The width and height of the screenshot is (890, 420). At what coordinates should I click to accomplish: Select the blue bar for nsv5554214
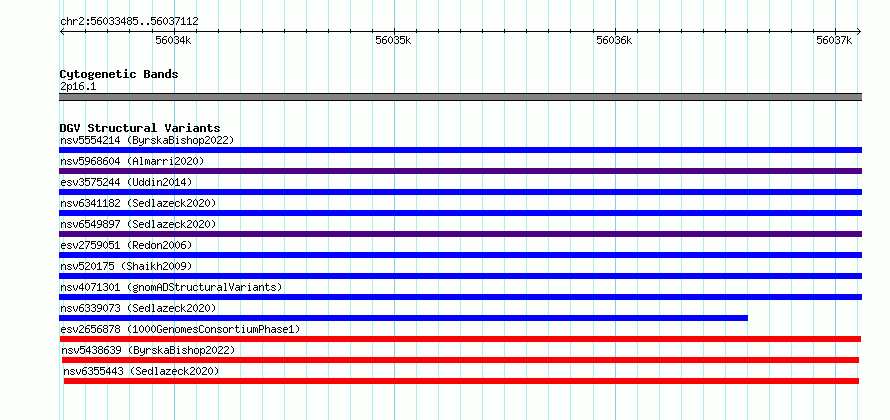(460, 150)
